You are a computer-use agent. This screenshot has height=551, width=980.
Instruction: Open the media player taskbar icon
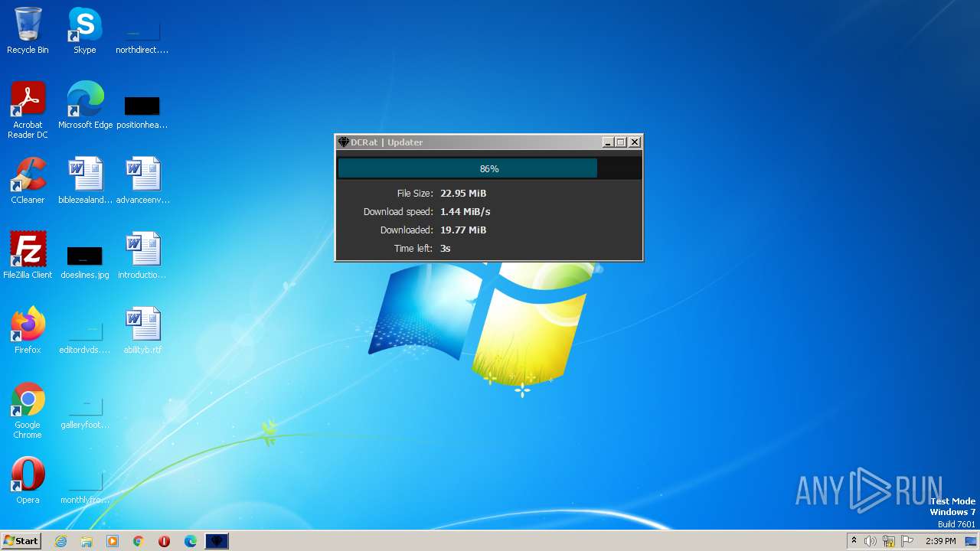113,541
